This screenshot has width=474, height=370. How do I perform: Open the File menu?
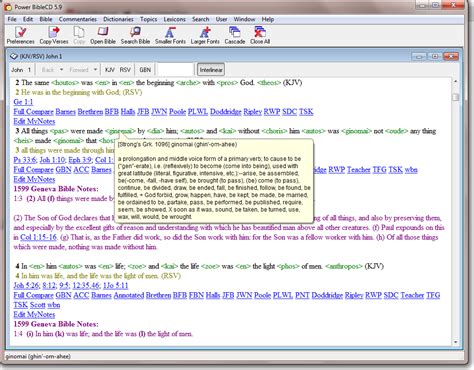tap(12, 19)
